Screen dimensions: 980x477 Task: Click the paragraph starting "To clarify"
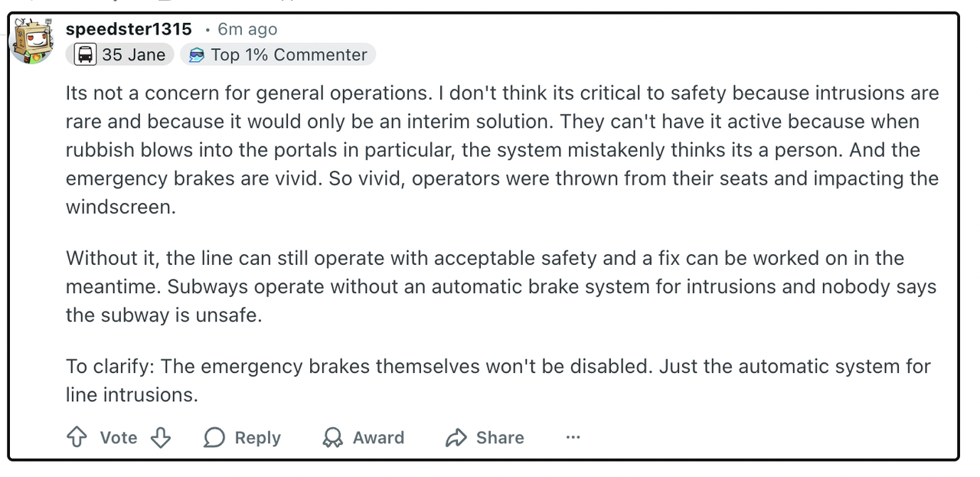[498, 380]
